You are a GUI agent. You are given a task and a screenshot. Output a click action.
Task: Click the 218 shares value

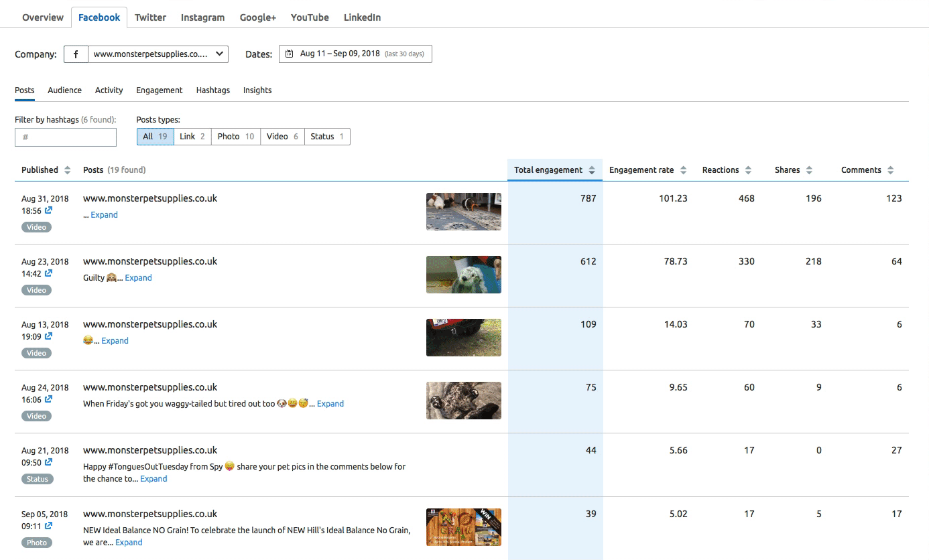coord(814,261)
